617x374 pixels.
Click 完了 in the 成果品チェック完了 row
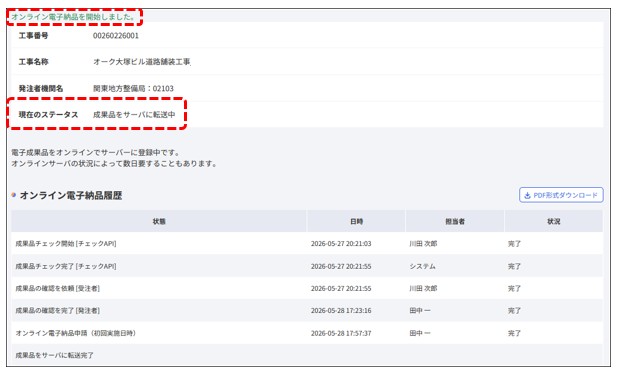(x=514, y=266)
